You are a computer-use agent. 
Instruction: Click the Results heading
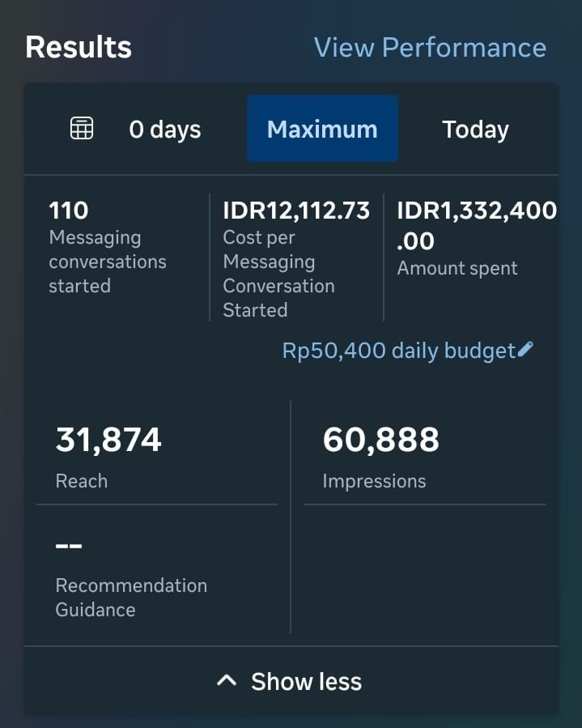pos(79,47)
